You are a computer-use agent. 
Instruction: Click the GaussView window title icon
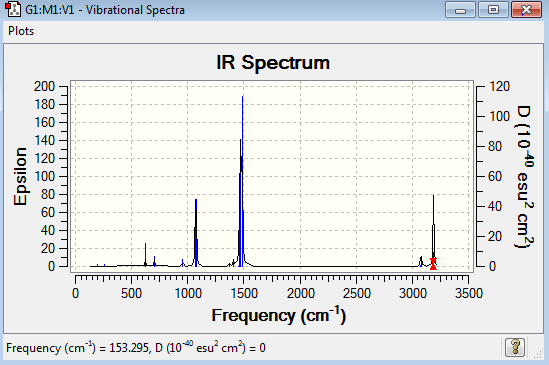(x=13, y=9)
